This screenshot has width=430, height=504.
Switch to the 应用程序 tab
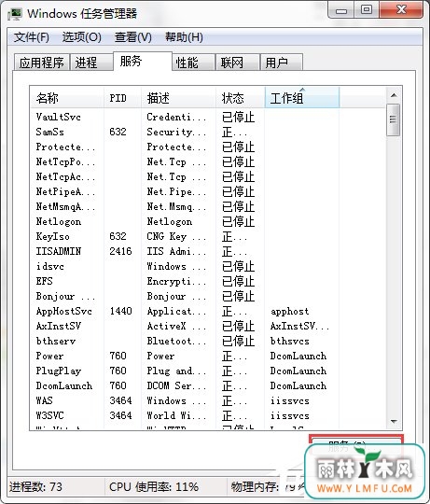coord(41,63)
